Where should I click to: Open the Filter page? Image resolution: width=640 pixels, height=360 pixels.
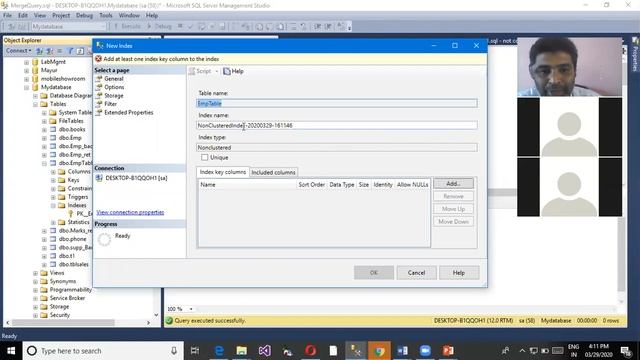[110, 104]
